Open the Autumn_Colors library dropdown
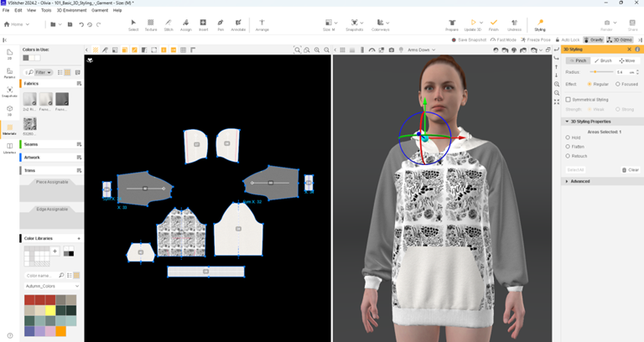 (x=52, y=286)
